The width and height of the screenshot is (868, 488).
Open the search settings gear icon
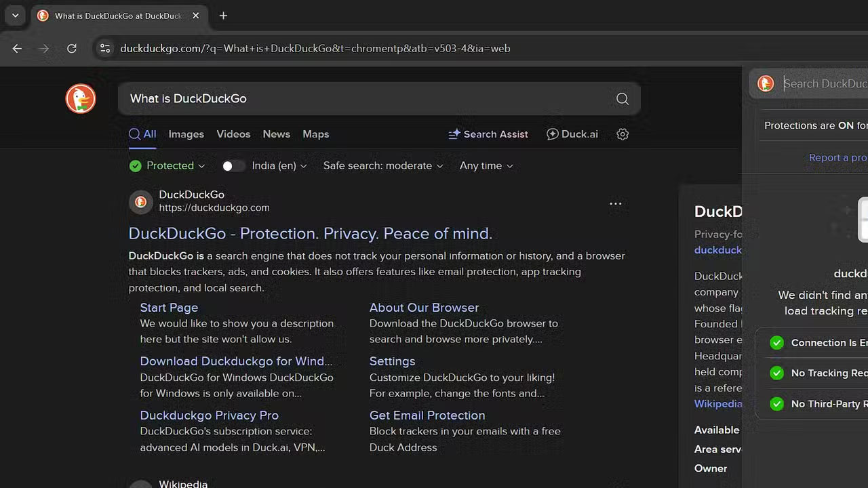click(x=623, y=134)
